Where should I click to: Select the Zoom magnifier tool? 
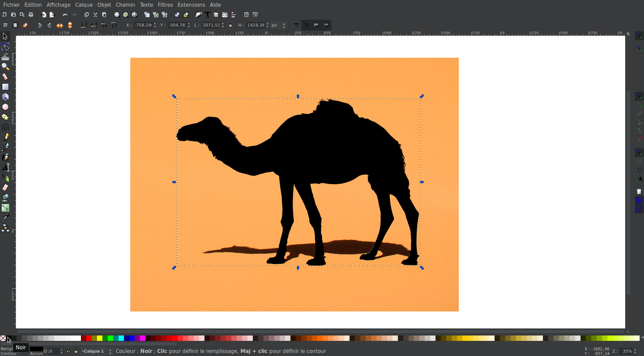pos(5,67)
